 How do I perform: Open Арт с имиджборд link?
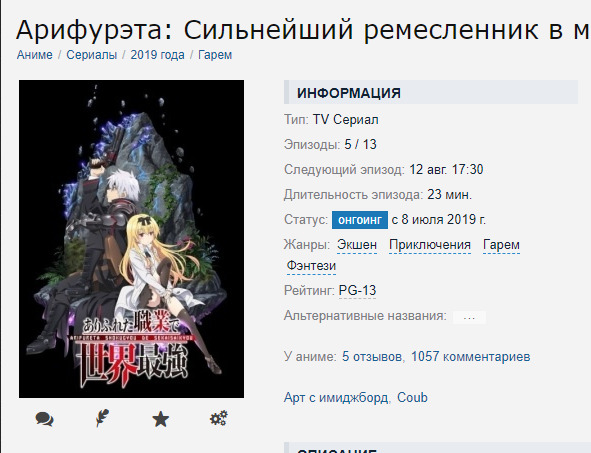[x=336, y=398]
